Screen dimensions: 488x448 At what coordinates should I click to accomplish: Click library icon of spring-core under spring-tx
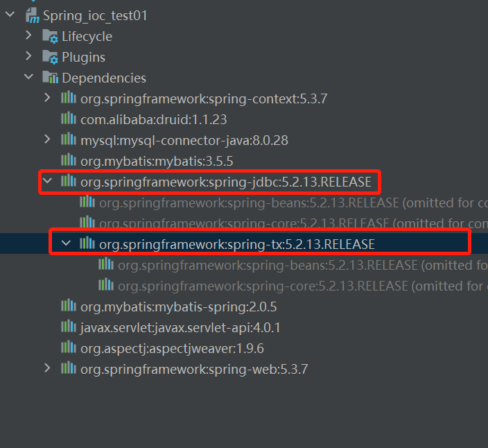pos(106,284)
